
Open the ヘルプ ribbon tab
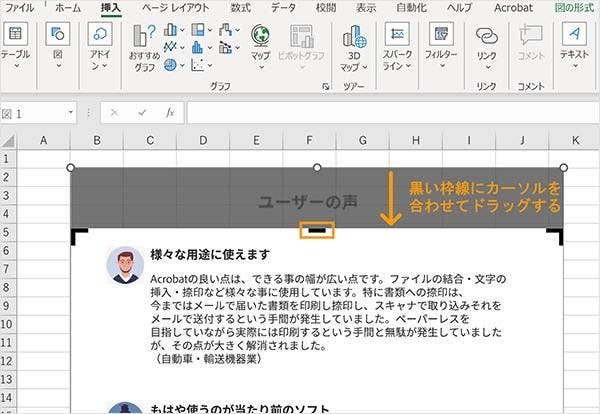[x=459, y=8]
